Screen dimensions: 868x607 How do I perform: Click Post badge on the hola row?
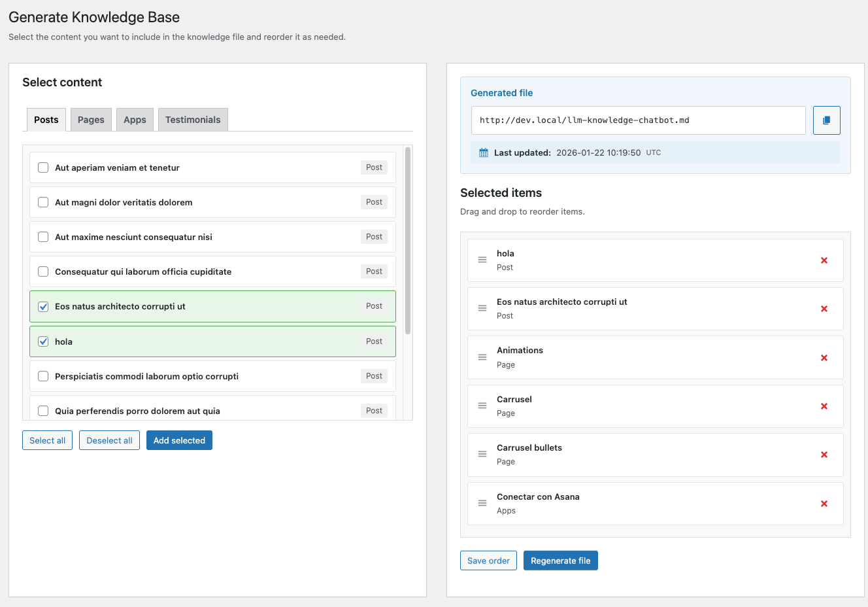coord(374,341)
